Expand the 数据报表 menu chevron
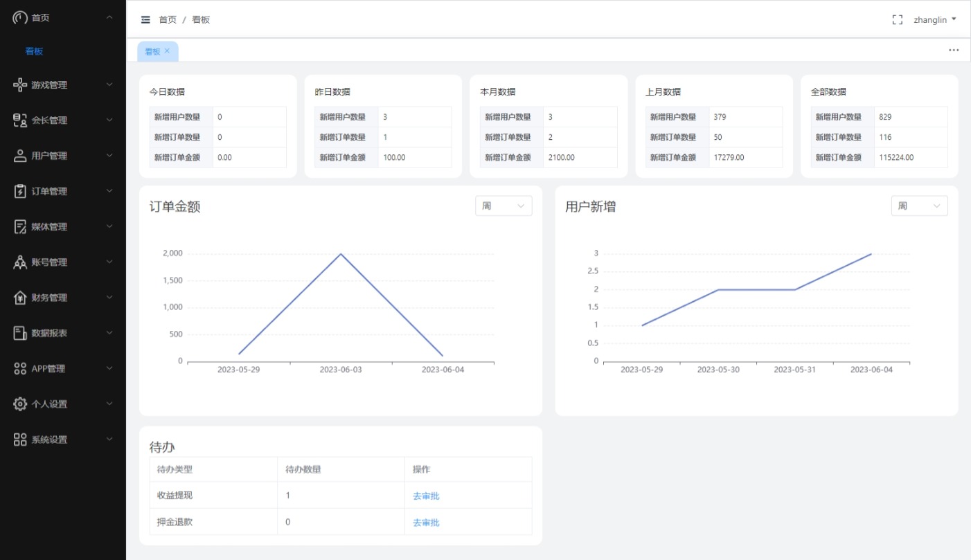971x560 pixels. pyautogui.click(x=109, y=333)
